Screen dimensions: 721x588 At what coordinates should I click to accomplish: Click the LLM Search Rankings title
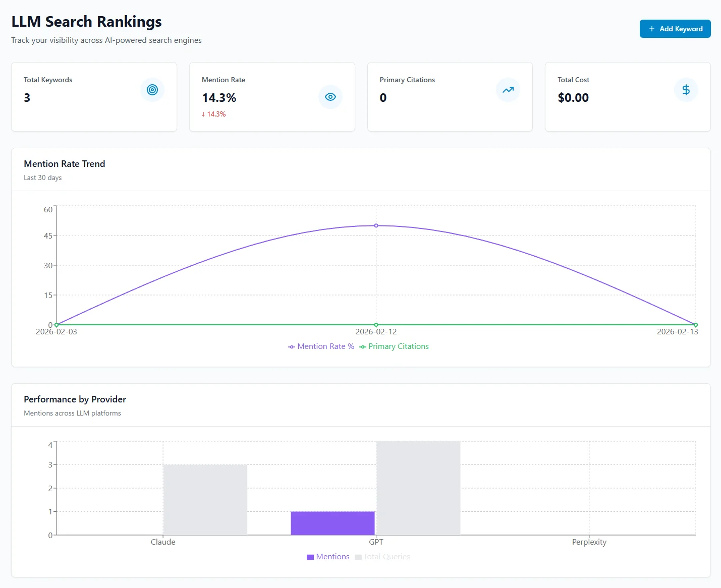[x=86, y=22]
